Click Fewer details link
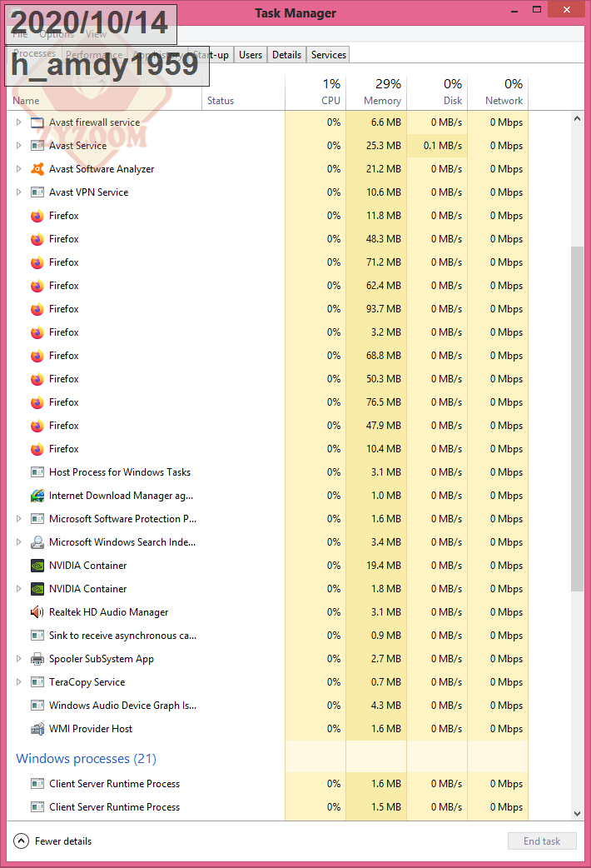Image resolution: width=591 pixels, height=868 pixels. (63, 841)
